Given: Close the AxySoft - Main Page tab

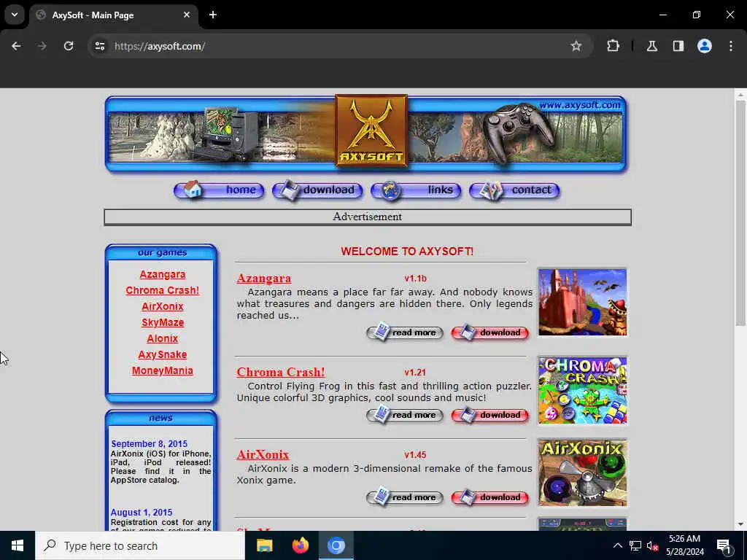Looking at the screenshot, I should [187, 15].
